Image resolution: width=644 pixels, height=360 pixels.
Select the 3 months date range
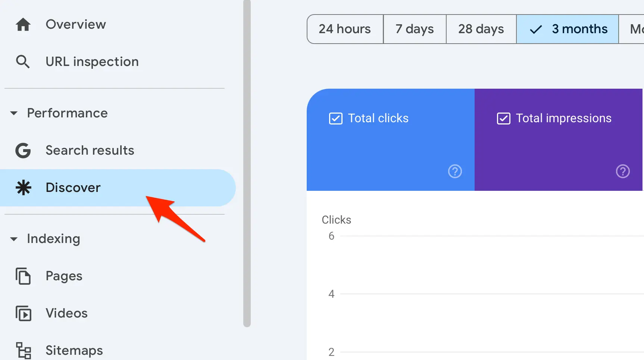(x=568, y=29)
